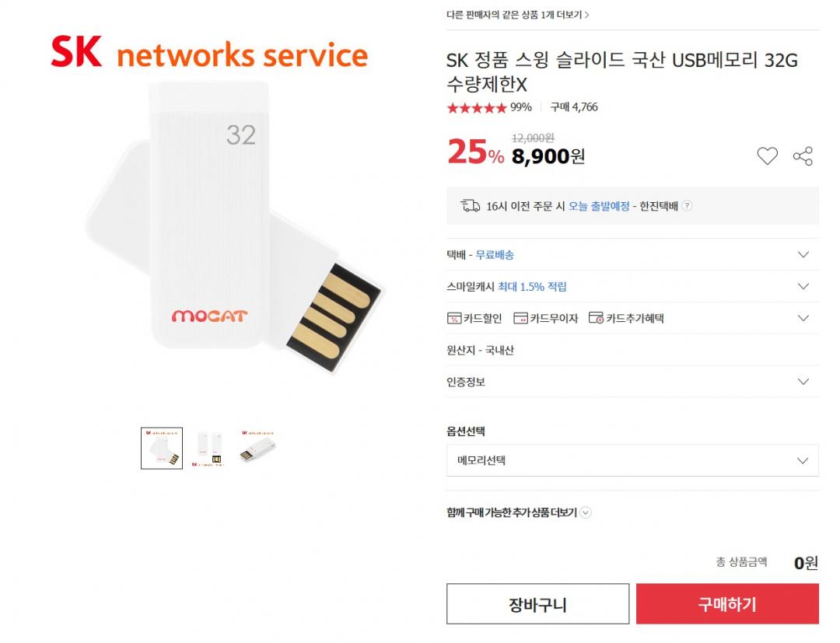Click the 카드할인 card discount icon

tap(453, 318)
